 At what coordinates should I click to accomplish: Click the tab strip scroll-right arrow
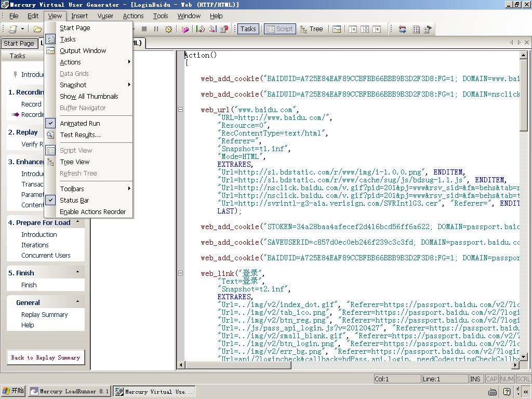click(x=519, y=43)
